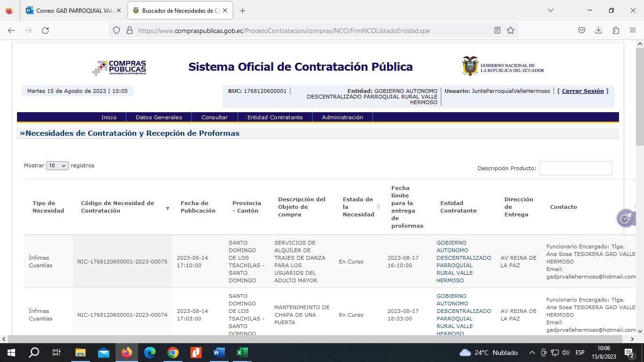Click the floating purple clock widget icon

pyautogui.click(x=625, y=218)
